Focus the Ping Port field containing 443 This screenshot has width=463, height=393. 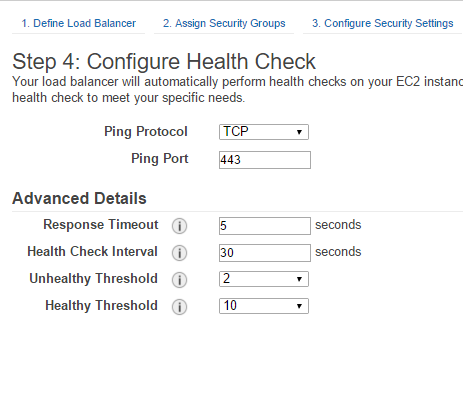pyautogui.click(x=265, y=160)
